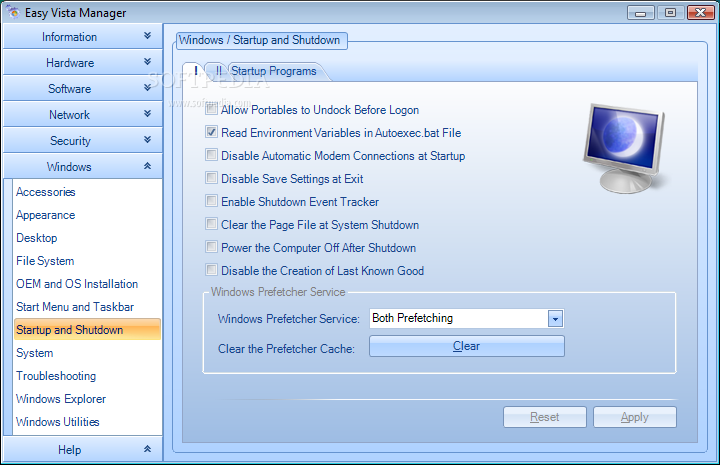The image size is (720, 465).
Task: Click the Information section header
Action: (83, 36)
